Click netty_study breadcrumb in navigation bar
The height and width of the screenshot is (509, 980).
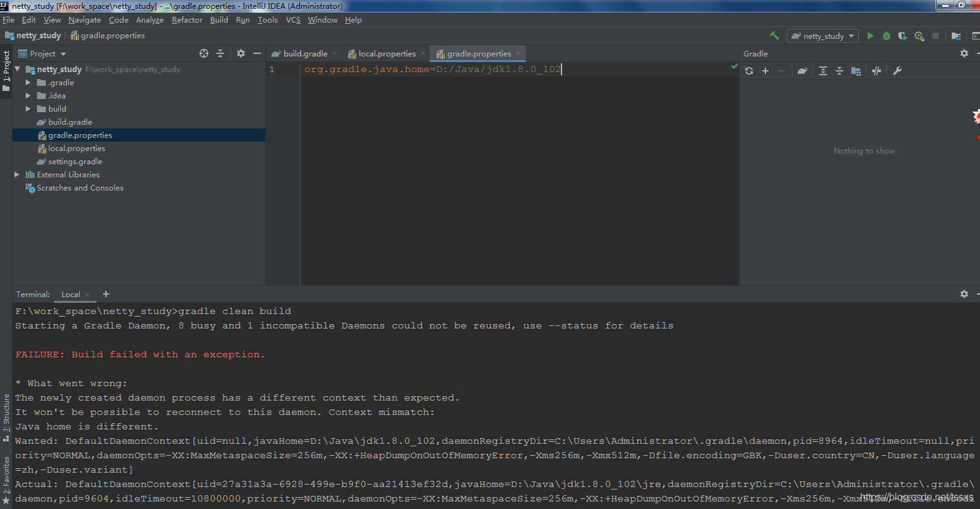point(38,36)
